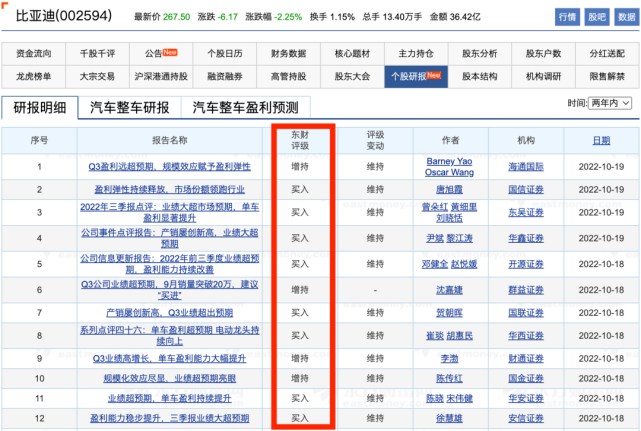Open 股本结构 menu item
The image size is (641, 431).
tap(480, 76)
